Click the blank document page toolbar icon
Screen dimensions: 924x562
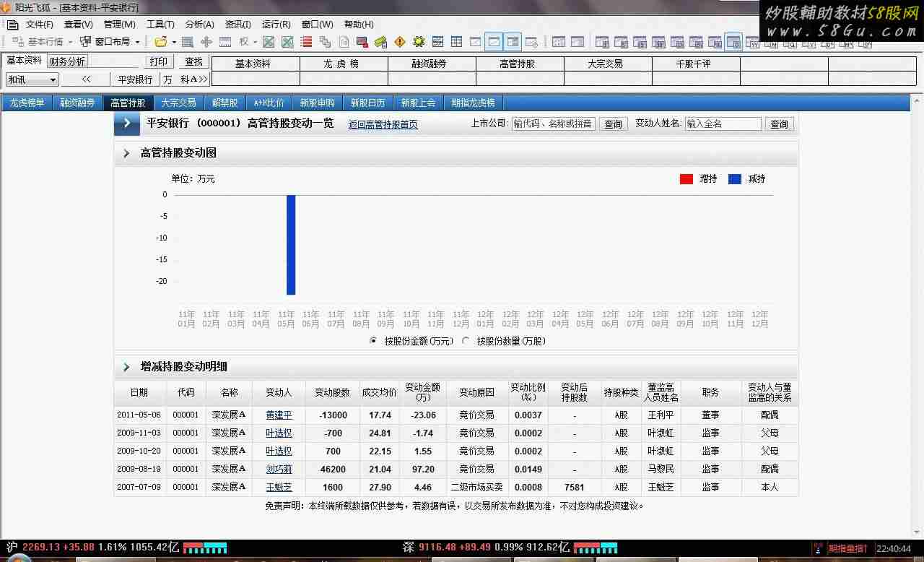(344, 42)
